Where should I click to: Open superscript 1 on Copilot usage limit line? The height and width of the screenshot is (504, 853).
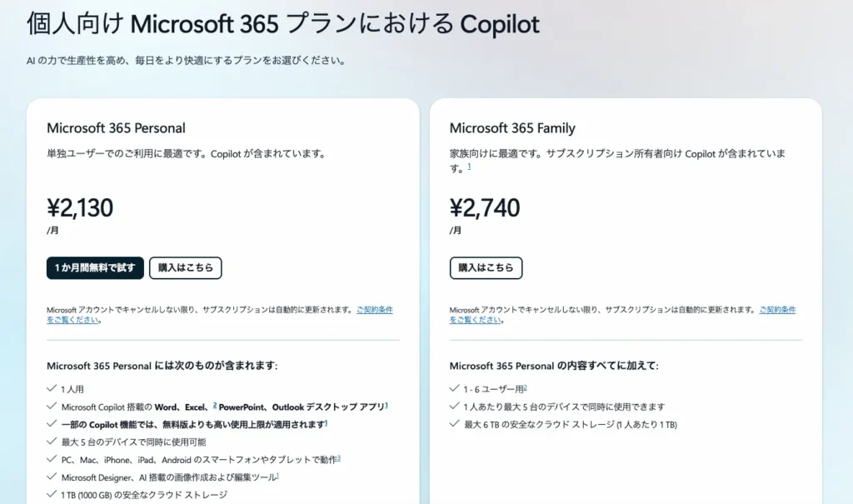pyautogui.click(x=326, y=422)
